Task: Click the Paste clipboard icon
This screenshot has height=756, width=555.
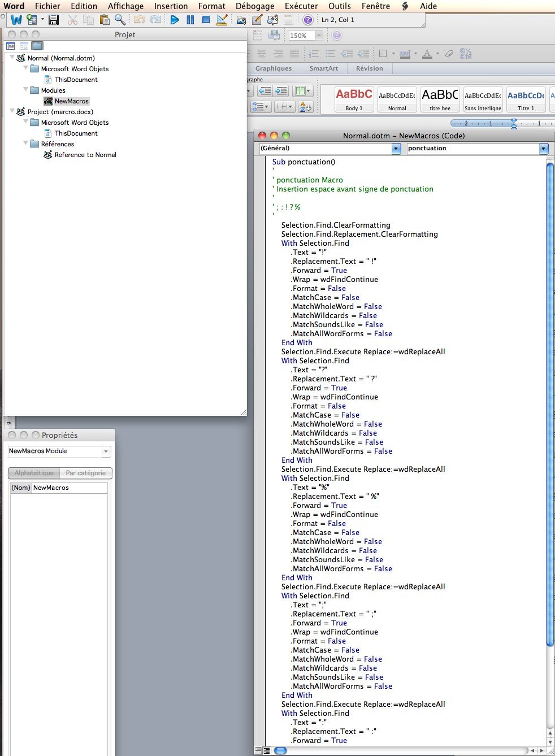Action: pos(104,20)
